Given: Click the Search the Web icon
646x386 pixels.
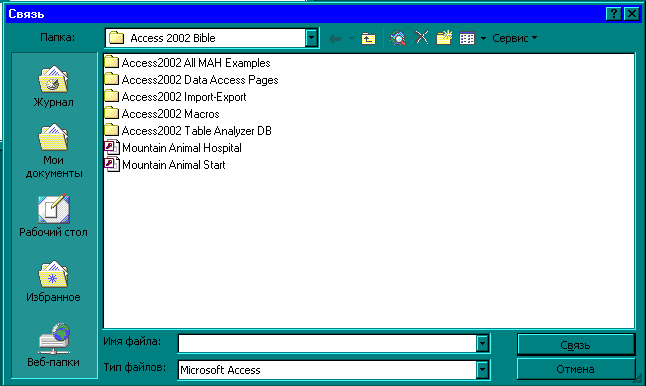Looking at the screenshot, I should (398, 38).
